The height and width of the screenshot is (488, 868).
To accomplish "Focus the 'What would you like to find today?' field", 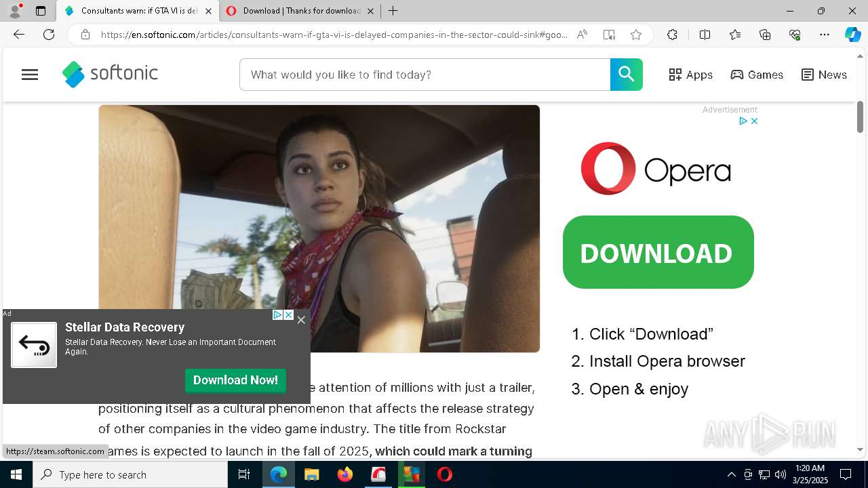I will (425, 75).
